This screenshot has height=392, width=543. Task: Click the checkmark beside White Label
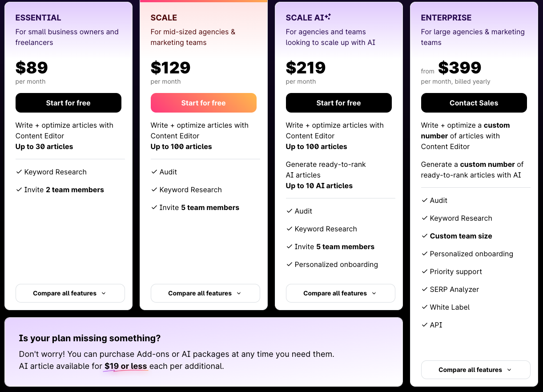[424, 307]
